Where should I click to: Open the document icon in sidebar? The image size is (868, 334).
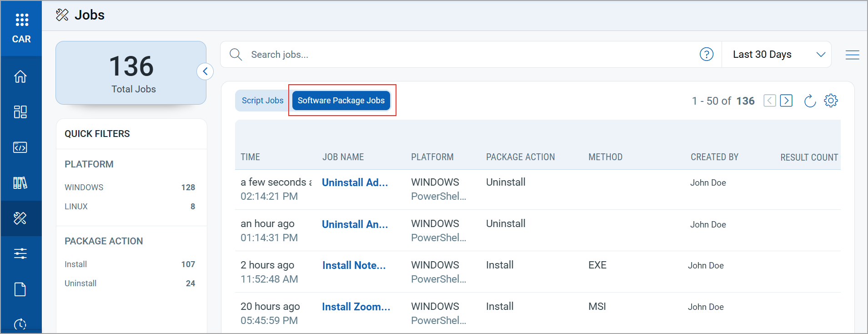20,289
